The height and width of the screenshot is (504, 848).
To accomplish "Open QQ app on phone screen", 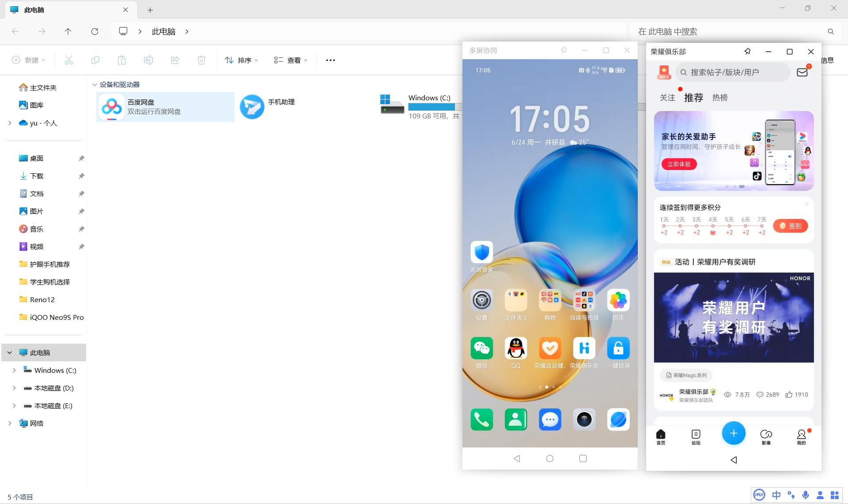I will coord(515,348).
